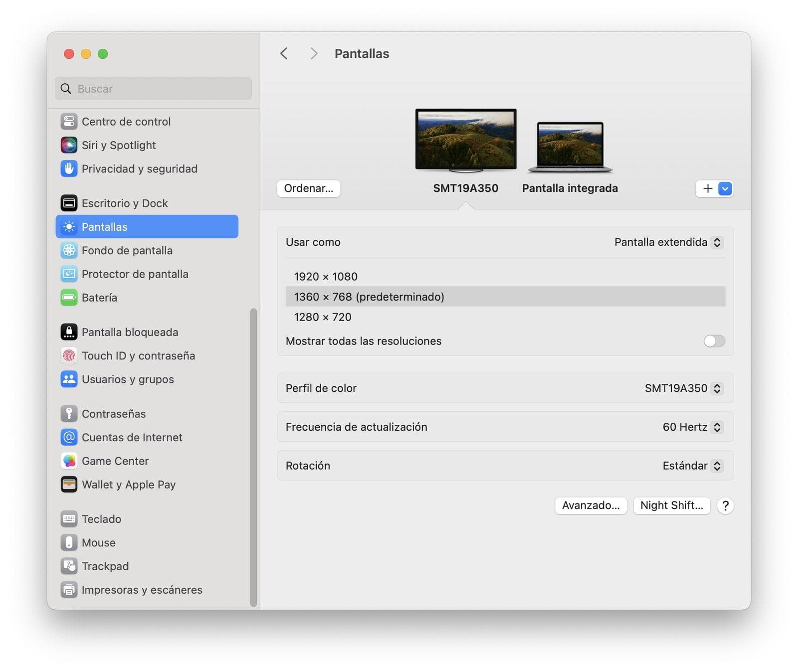Select the Mouse icon in sidebar
The width and height of the screenshot is (798, 672).
click(x=69, y=542)
